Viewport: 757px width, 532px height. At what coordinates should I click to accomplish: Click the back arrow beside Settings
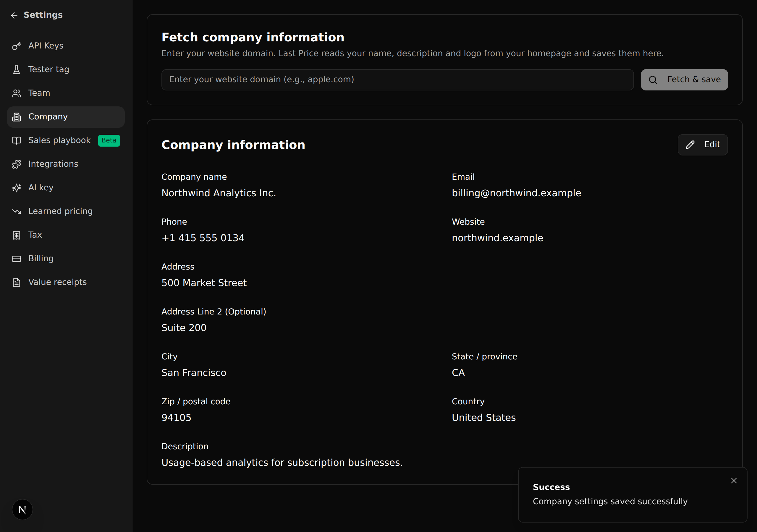tap(14, 15)
